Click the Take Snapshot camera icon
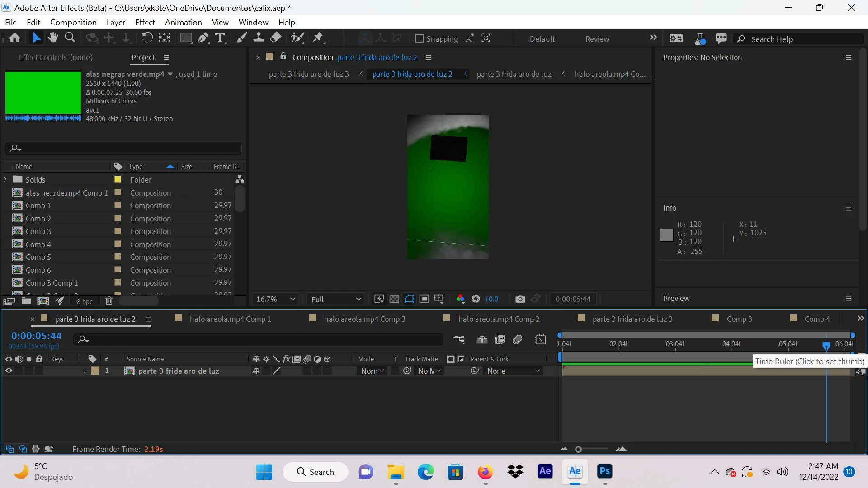 point(520,299)
